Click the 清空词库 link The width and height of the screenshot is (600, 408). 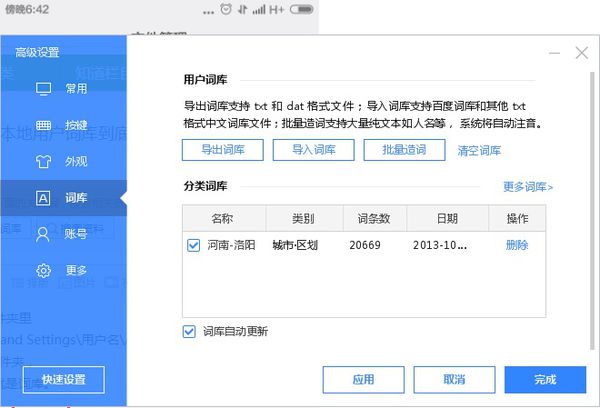(478, 150)
